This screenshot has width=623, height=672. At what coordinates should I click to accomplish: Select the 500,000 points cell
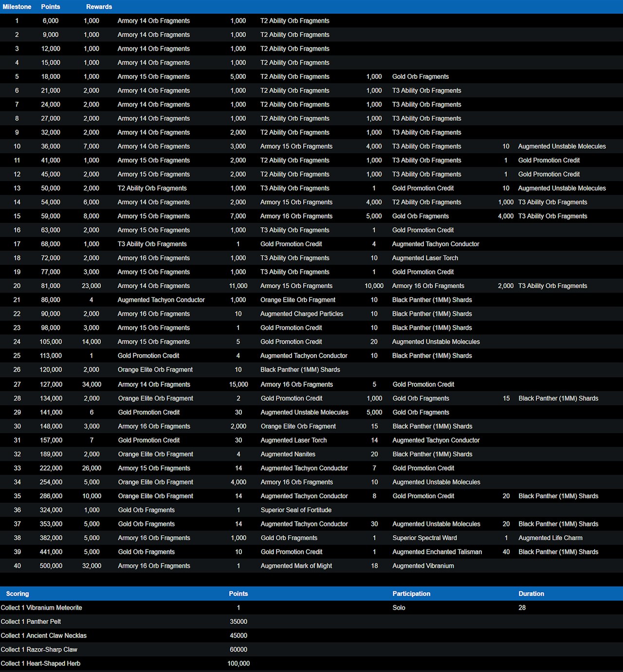tap(51, 566)
